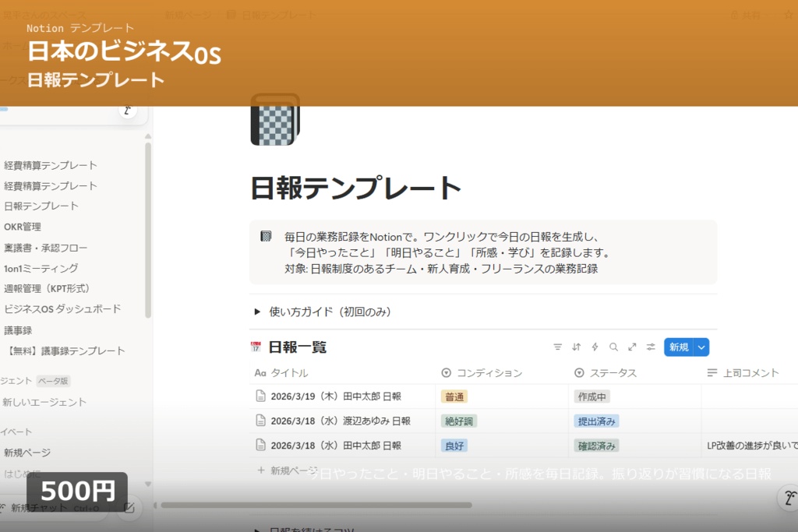Viewport: 798px width, 532px height.
Task: Expand the database with the diagonal arrows icon
Action: 634,347
